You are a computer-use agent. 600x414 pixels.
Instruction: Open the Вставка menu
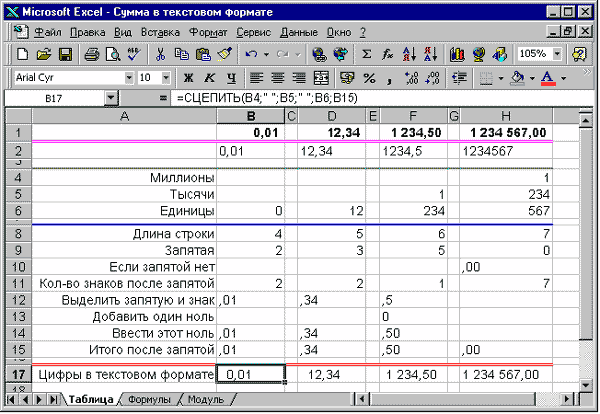click(160, 33)
